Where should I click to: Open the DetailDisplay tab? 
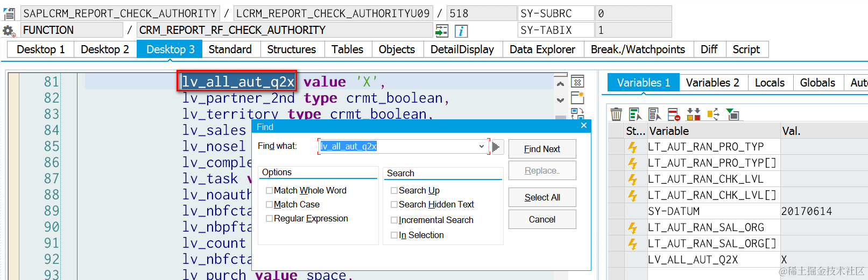462,49
